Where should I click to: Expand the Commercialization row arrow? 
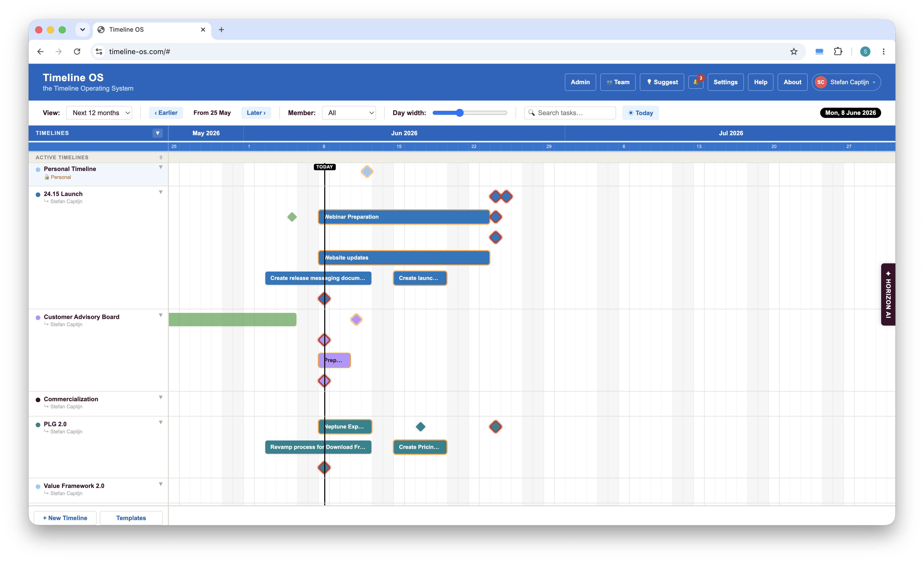tap(160, 398)
